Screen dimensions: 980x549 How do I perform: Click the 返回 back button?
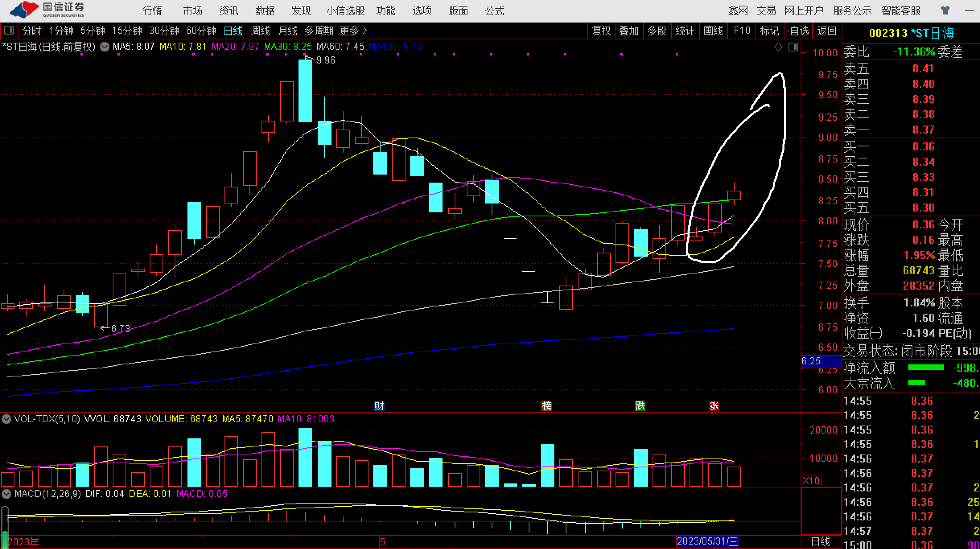pos(827,31)
